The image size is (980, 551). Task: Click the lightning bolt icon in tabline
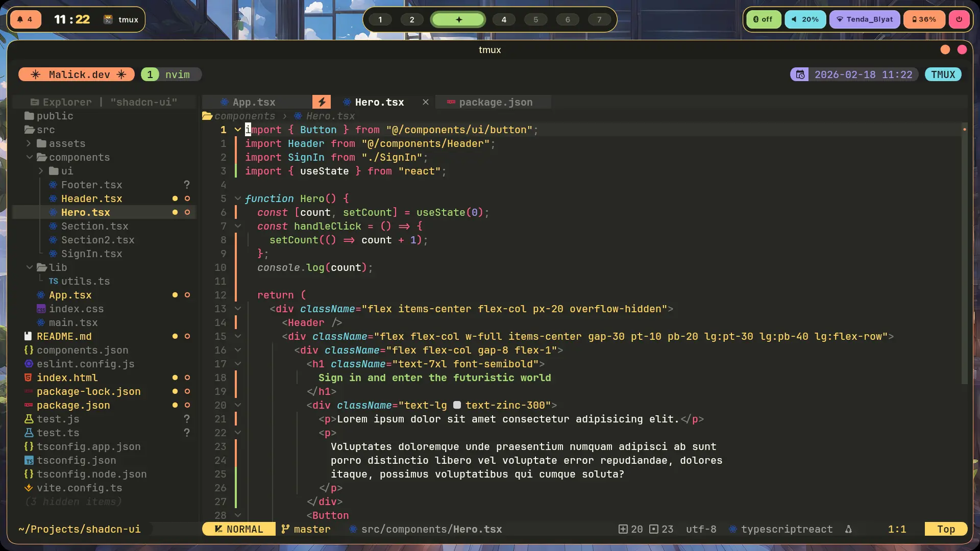tap(322, 102)
